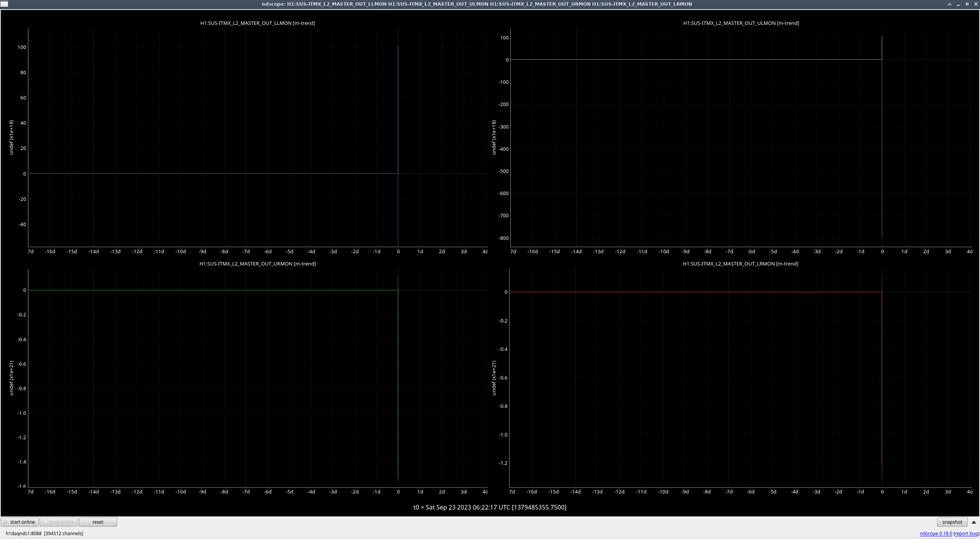The width and height of the screenshot is (980, 539).
Task: Open the ndscope 0.18.0 link
Action: pyautogui.click(x=936, y=533)
